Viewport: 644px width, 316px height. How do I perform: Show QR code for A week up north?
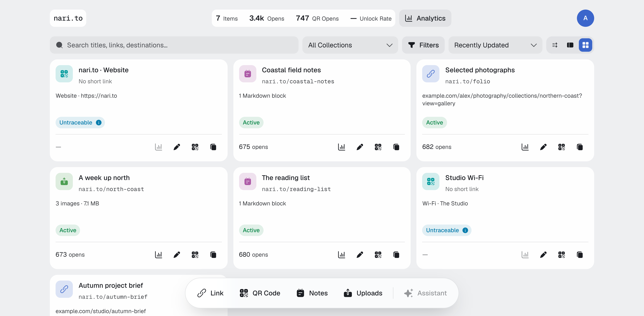click(x=195, y=255)
